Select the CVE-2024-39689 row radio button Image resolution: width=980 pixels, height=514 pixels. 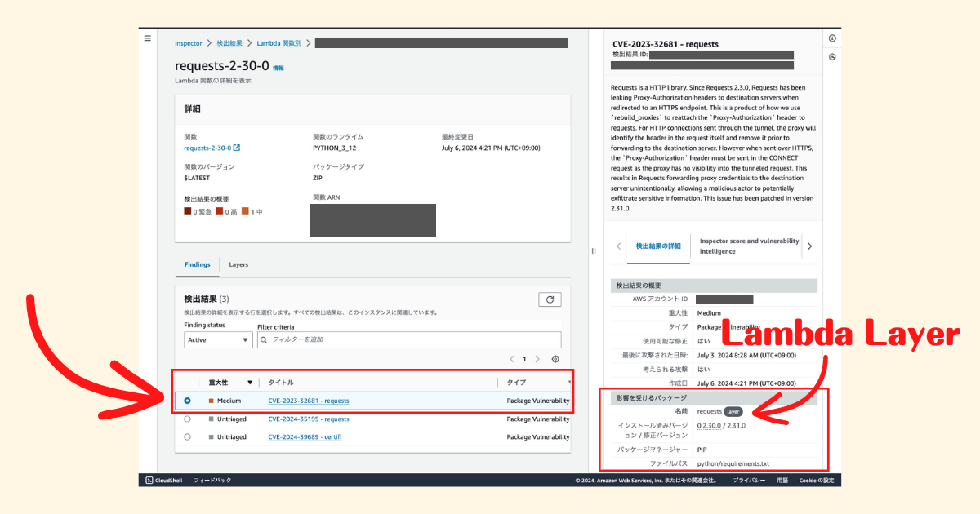[x=188, y=436]
